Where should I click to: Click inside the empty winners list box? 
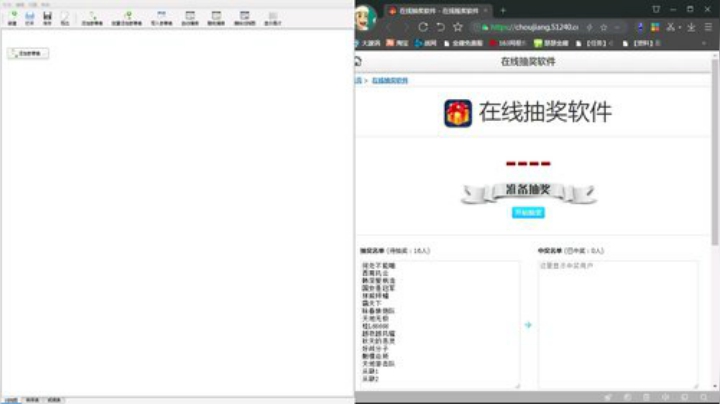point(618,324)
